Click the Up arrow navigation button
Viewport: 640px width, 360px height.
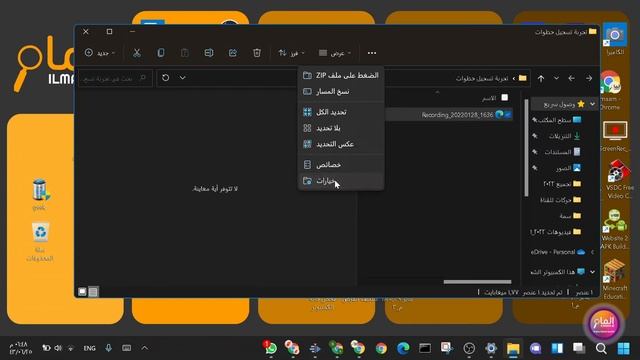coord(541,78)
